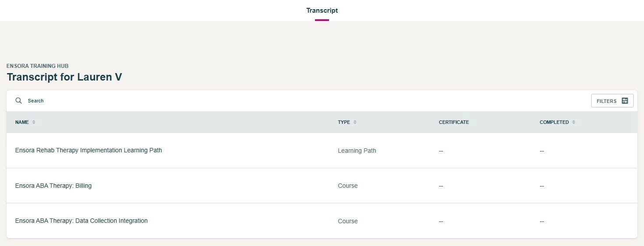This screenshot has height=246, width=644.
Task: Open Ensora ABA Therapy: Billing course
Action: pyautogui.click(x=53, y=186)
